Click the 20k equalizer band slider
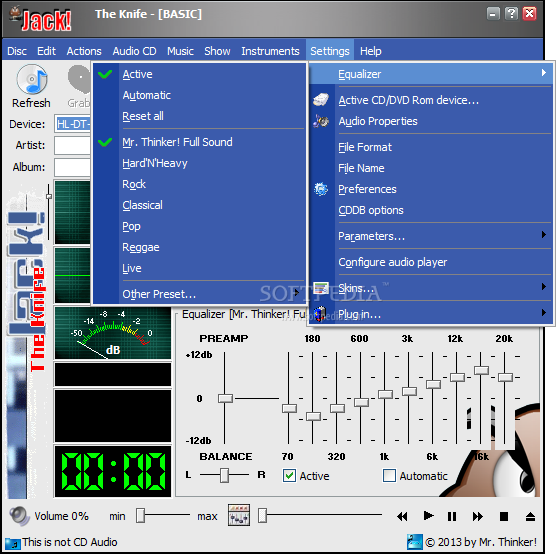556x554 pixels. (505, 377)
